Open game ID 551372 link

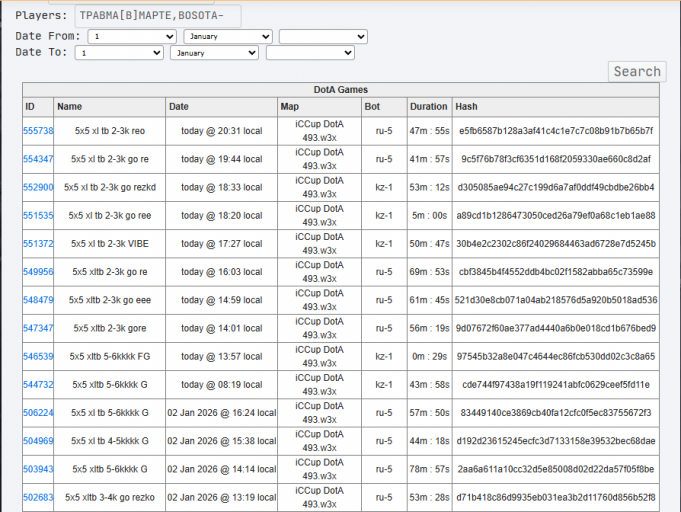click(38, 244)
